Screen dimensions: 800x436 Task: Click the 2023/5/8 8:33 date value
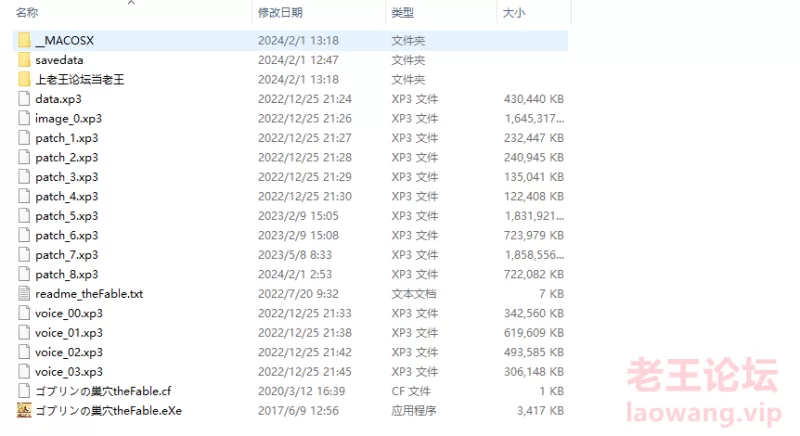click(295, 254)
